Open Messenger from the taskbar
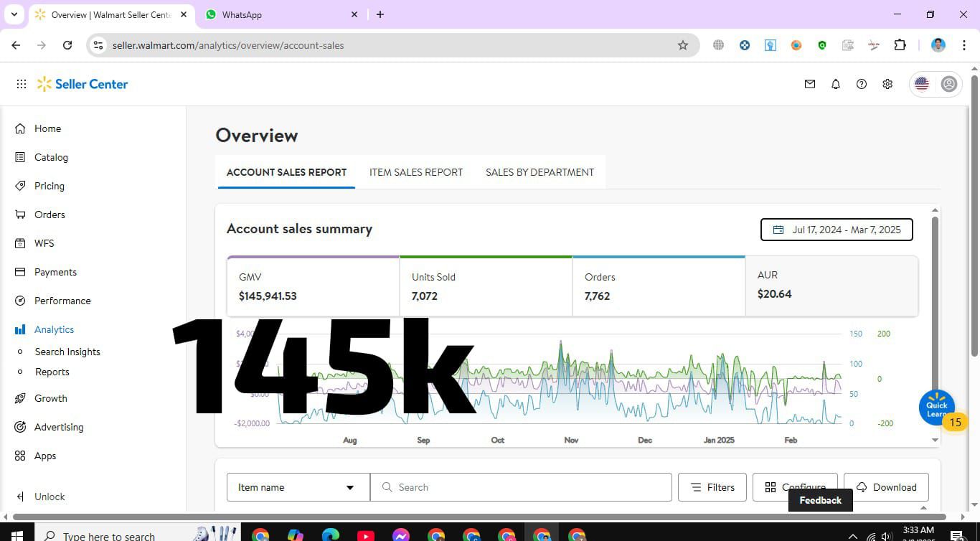This screenshot has height=541, width=980. click(401, 535)
